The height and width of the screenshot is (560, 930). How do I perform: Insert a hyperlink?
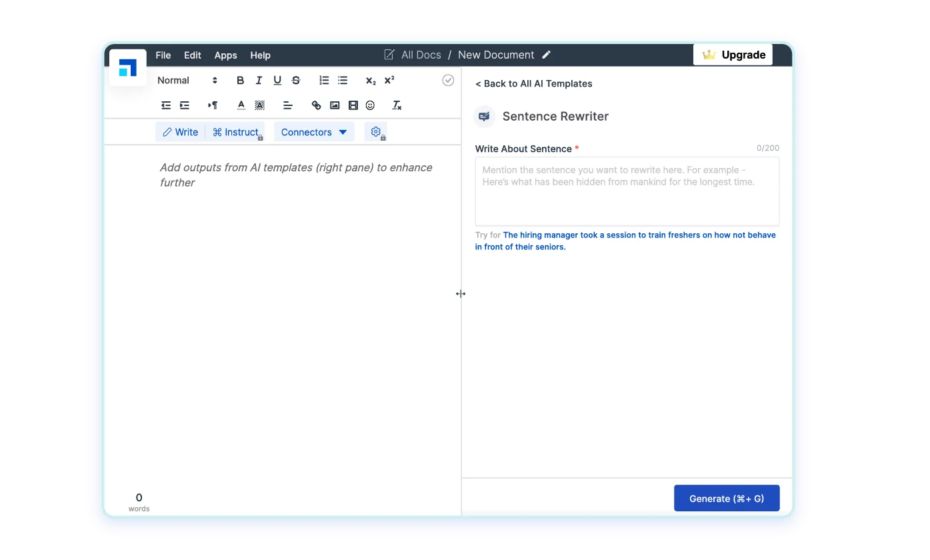pos(315,105)
